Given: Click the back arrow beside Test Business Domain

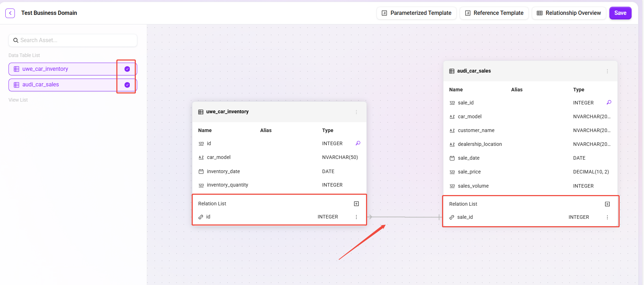Looking at the screenshot, I should 10,13.
